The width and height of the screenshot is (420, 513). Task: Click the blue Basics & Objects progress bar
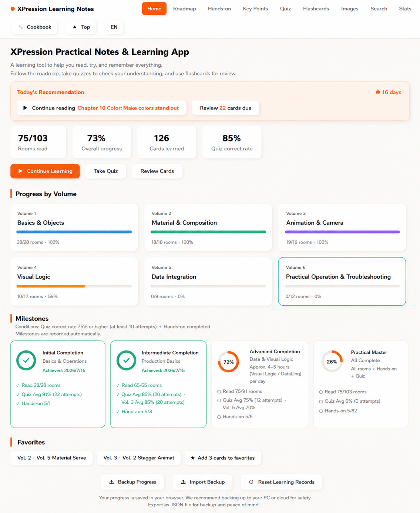pyautogui.click(x=74, y=232)
